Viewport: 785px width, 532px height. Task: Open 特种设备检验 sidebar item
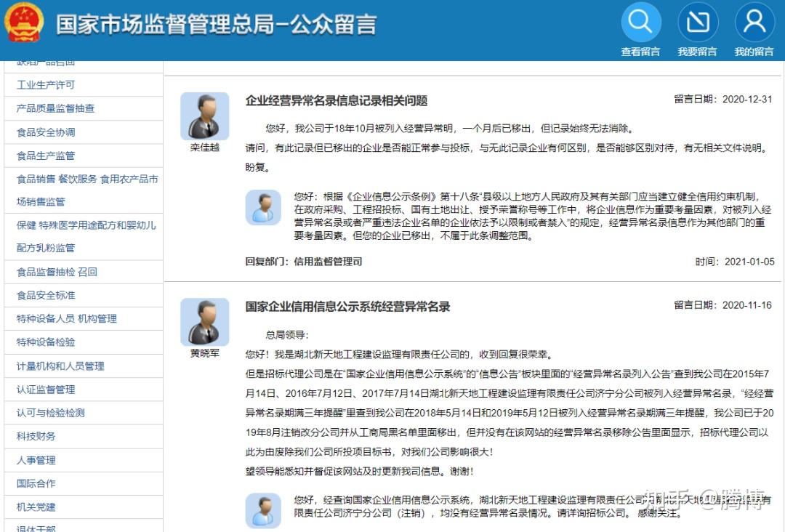coord(46,342)
